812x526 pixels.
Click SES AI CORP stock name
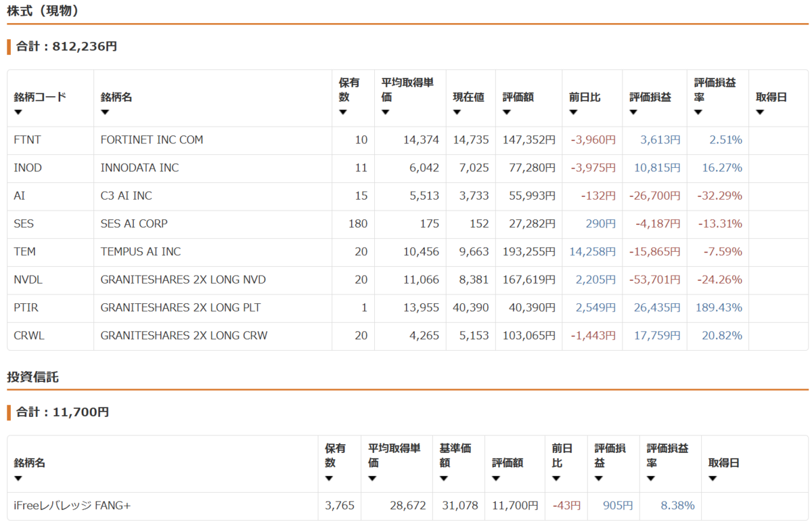pos(134,223)
